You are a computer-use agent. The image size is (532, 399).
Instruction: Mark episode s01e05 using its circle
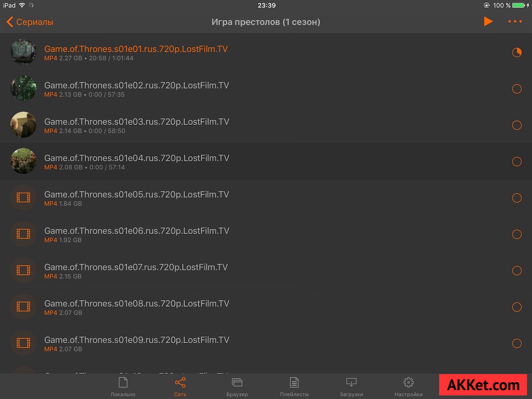tap(516, 198)
